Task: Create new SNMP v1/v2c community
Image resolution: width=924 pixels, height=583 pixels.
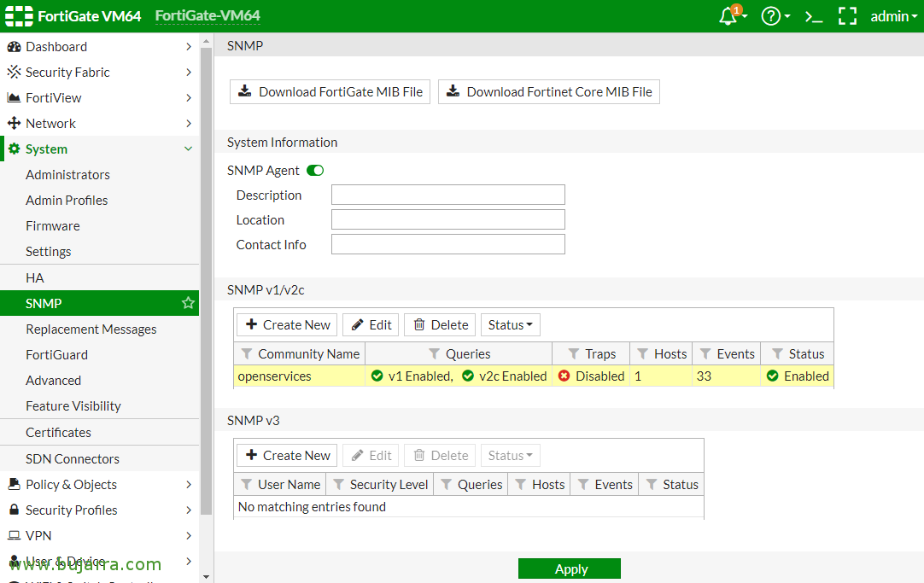Action: [x=287, y=325]
